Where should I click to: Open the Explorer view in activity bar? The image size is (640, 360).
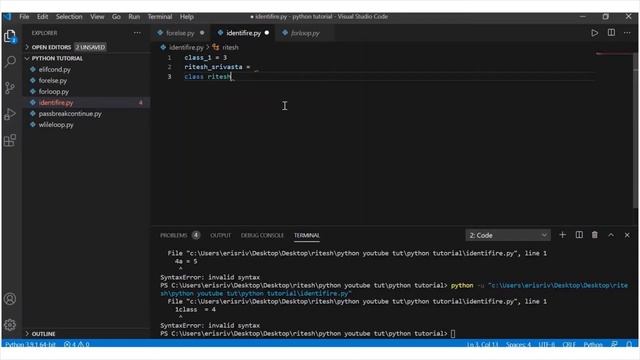tap(10, 36)
